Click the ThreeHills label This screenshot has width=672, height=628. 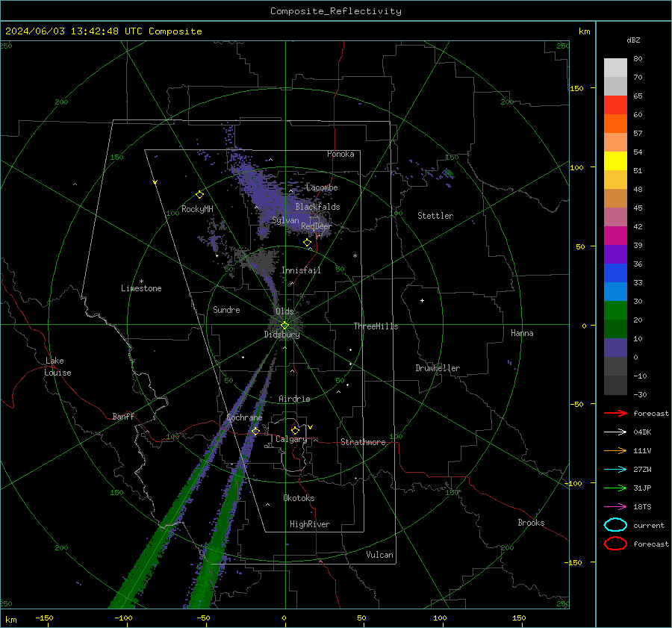(x=376, y=326)
